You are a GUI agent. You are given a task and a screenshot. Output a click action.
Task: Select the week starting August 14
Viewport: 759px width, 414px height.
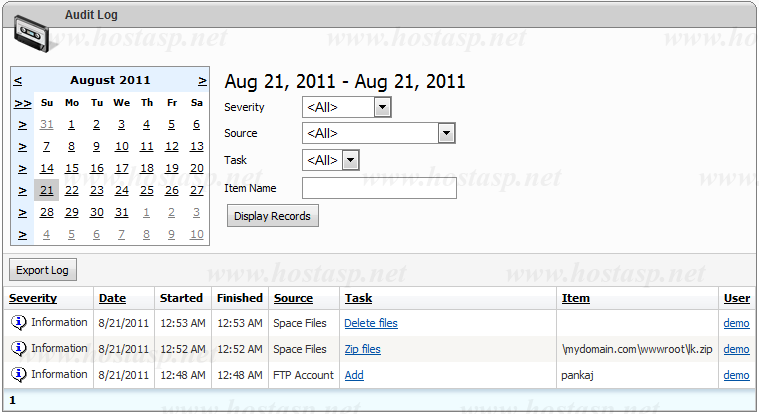[22, 169]
